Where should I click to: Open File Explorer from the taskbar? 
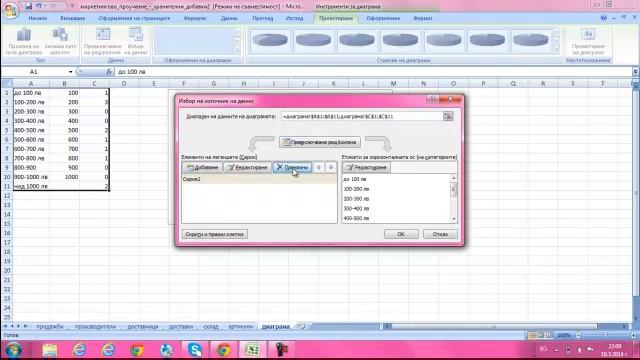tap(50, 350)
